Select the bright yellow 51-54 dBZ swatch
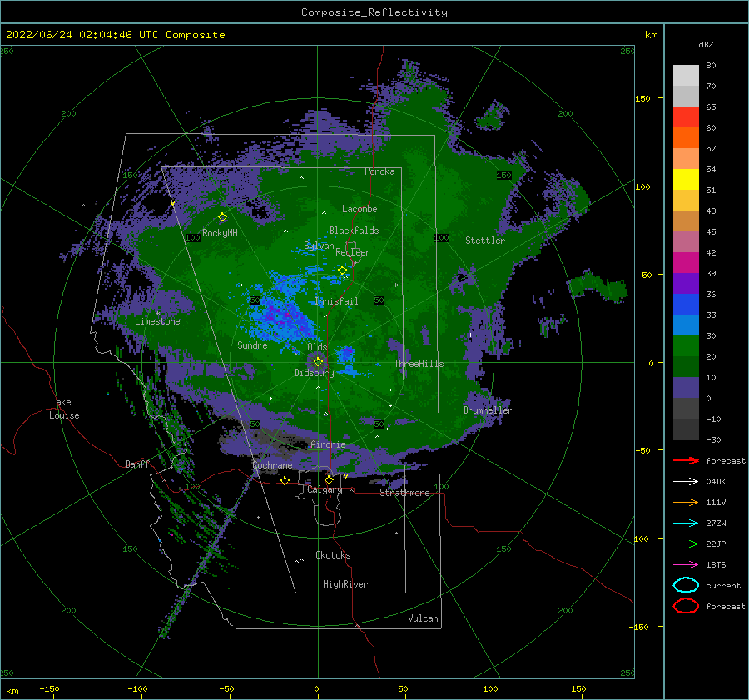The height and width of the screenshot is (700, 749). (x=686, y=180)
